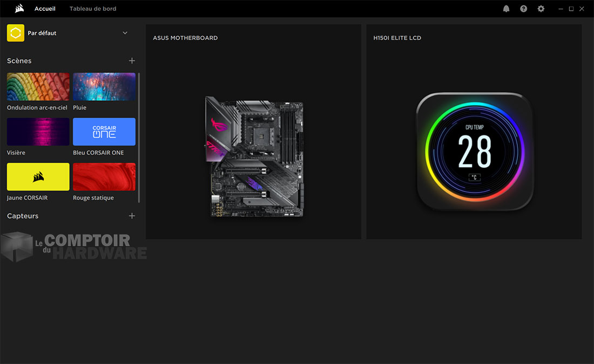The image size is (594, 364).
Task: Click the Scènes section heading
Action: click(x=19, y=60)
